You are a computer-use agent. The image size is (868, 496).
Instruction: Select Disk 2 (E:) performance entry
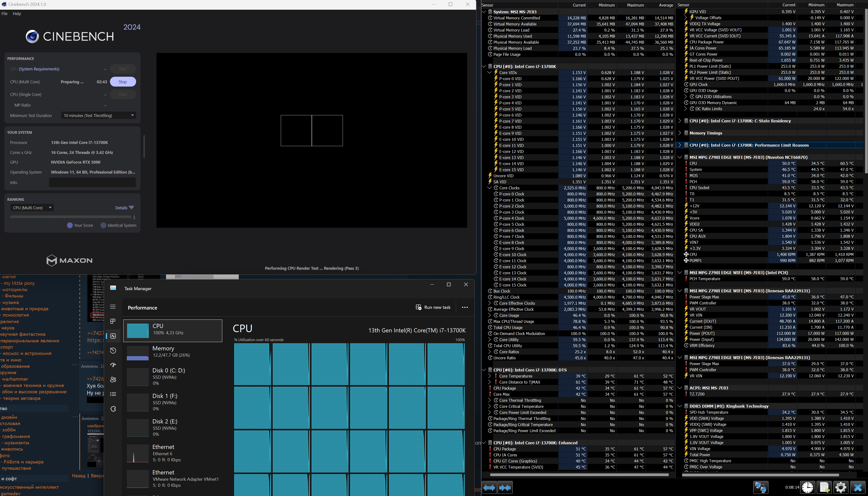(173, 428)
